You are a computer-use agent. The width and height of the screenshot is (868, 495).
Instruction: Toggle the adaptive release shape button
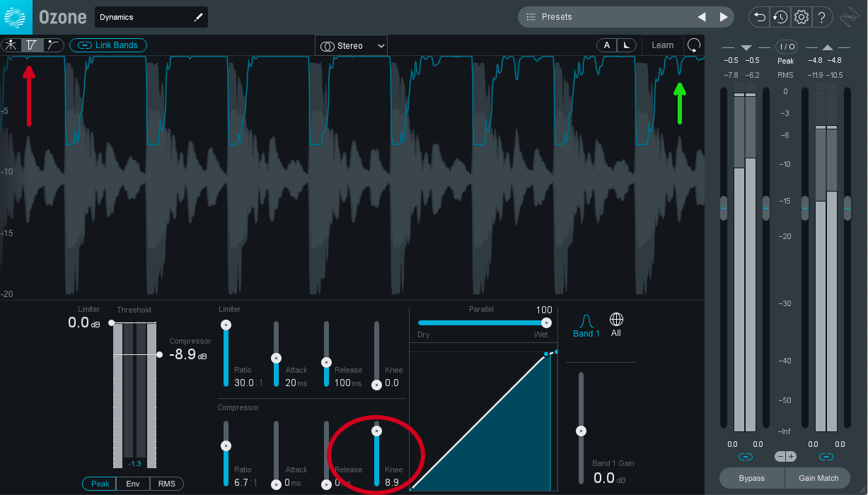(627, 45)
